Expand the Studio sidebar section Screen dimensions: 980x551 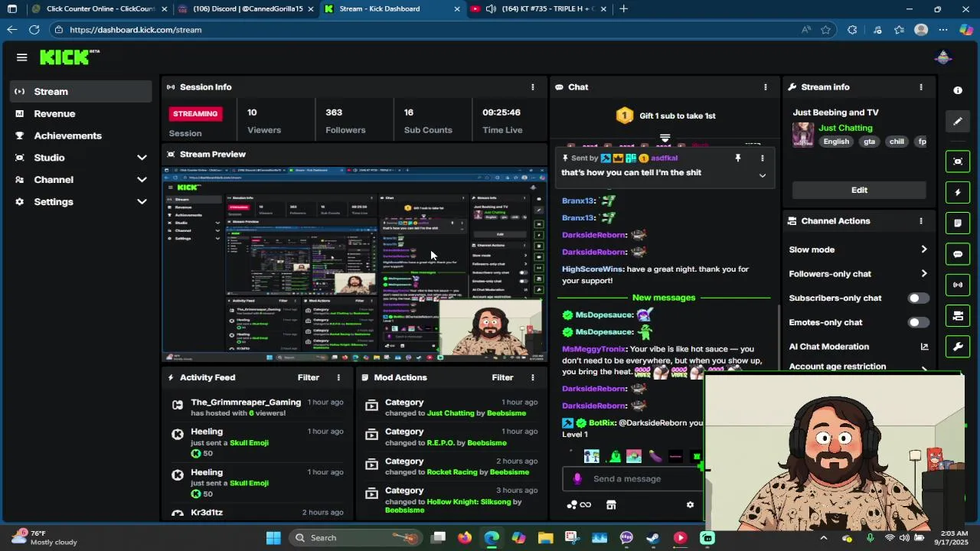[142, 158]
